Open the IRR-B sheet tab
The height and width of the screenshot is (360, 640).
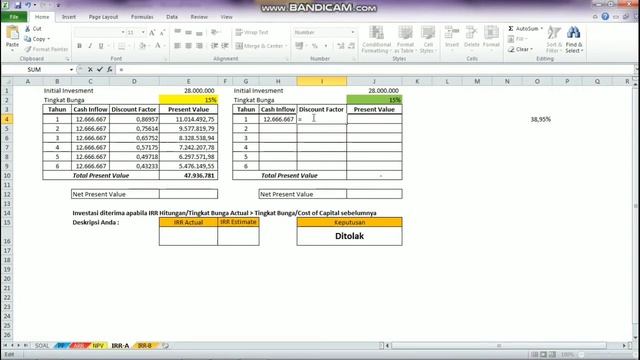[x=144, y=346]
